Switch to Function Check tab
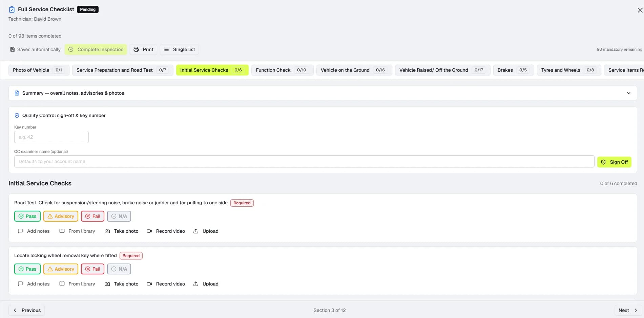Image resolution: width=644 pixels, height=318 pixels. [x=282, y=70]
